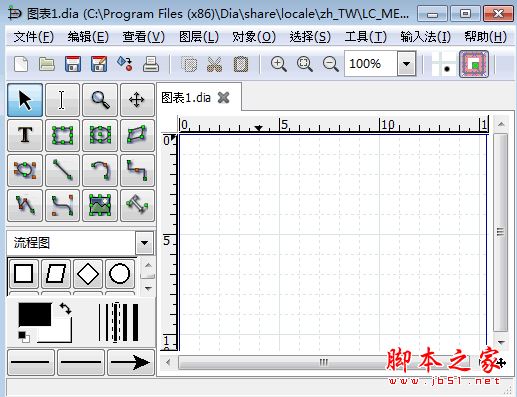
Task: Select the Scroll move tool
Action: 137,100
